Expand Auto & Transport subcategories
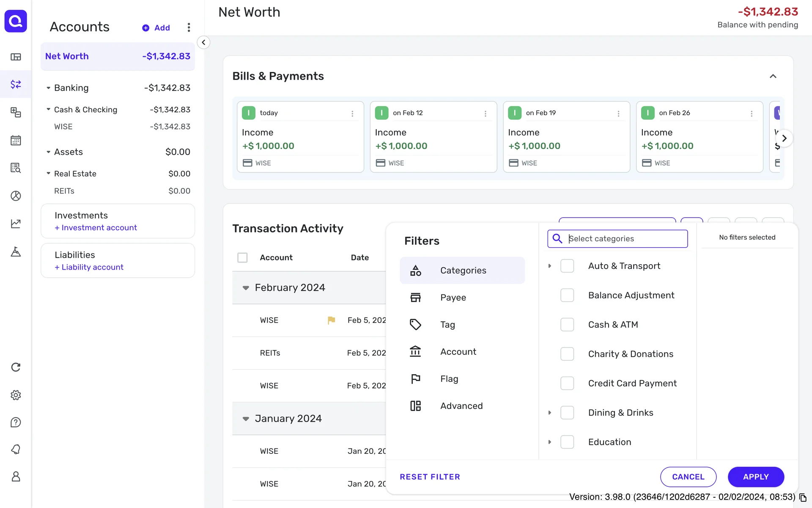Screen dimensions: 812x508 click(549, 266)
